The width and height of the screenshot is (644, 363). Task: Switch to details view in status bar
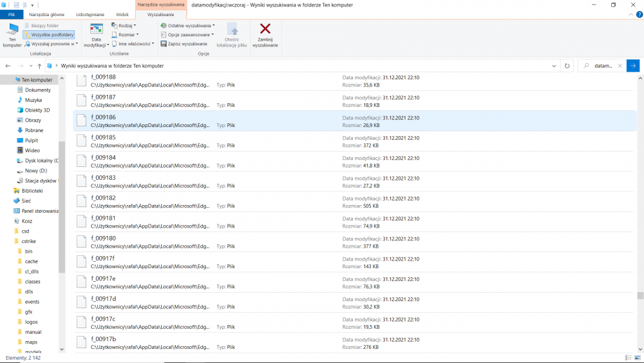[x=628, y=358]
